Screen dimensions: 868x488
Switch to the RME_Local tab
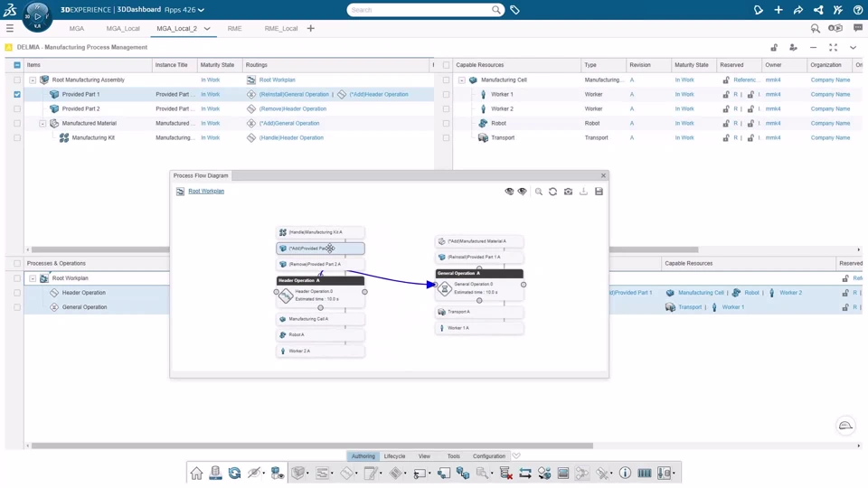point(281,29)
